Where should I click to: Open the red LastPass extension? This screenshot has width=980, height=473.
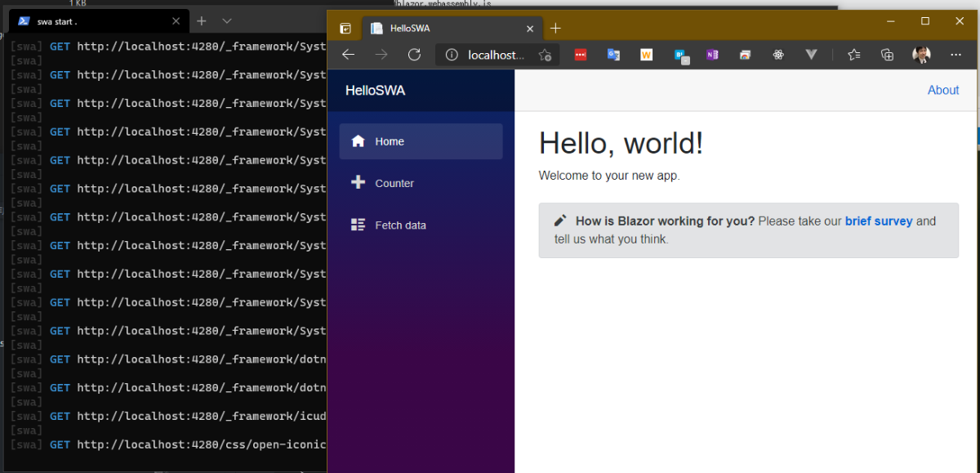[580, 55]
